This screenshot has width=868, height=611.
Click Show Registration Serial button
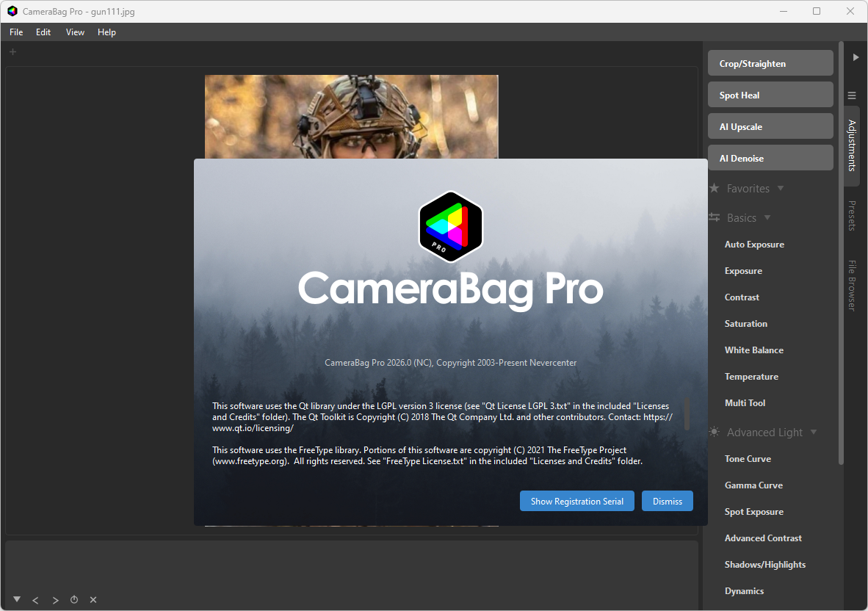[x=576, y=501]
